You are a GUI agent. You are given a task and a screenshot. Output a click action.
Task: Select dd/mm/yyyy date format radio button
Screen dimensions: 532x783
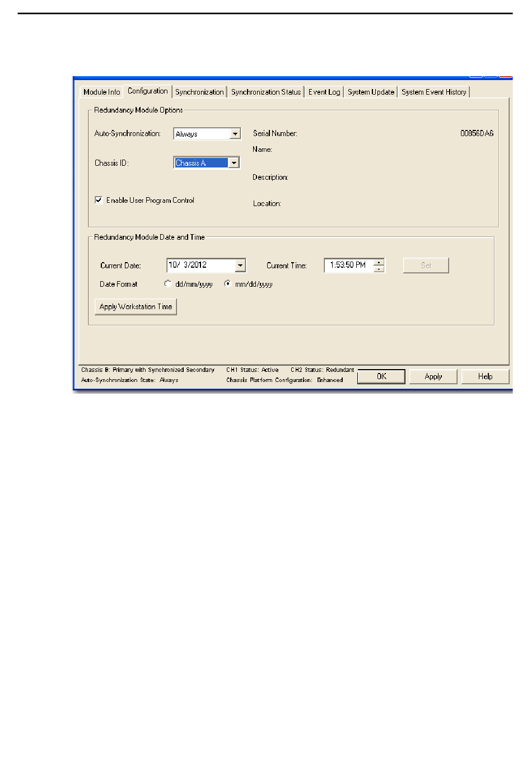point(167,284)
